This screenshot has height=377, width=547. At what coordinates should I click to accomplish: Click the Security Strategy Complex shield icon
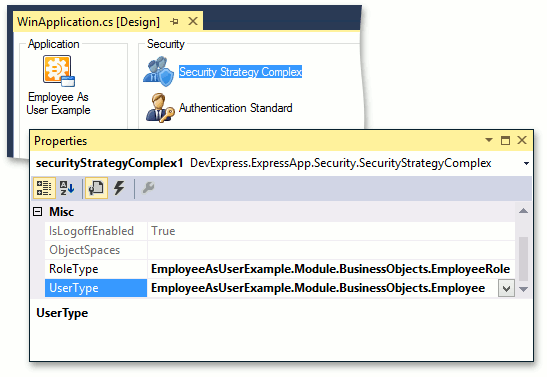point(159,72)
